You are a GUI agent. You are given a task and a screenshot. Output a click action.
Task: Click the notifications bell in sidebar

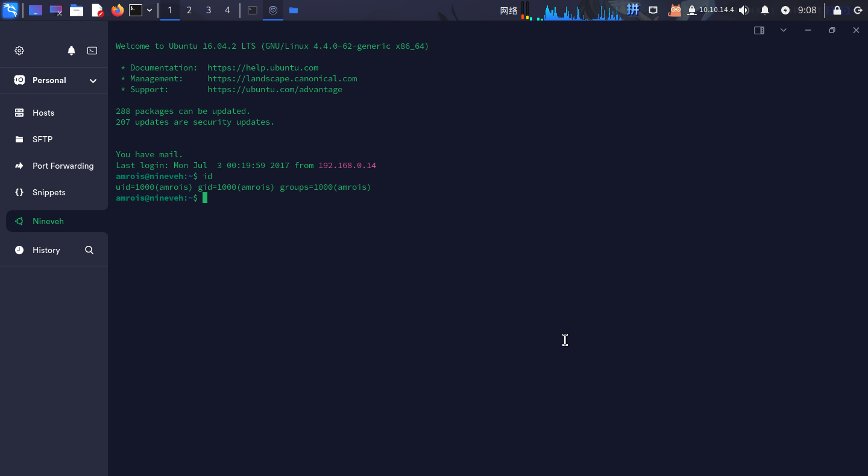71,51
